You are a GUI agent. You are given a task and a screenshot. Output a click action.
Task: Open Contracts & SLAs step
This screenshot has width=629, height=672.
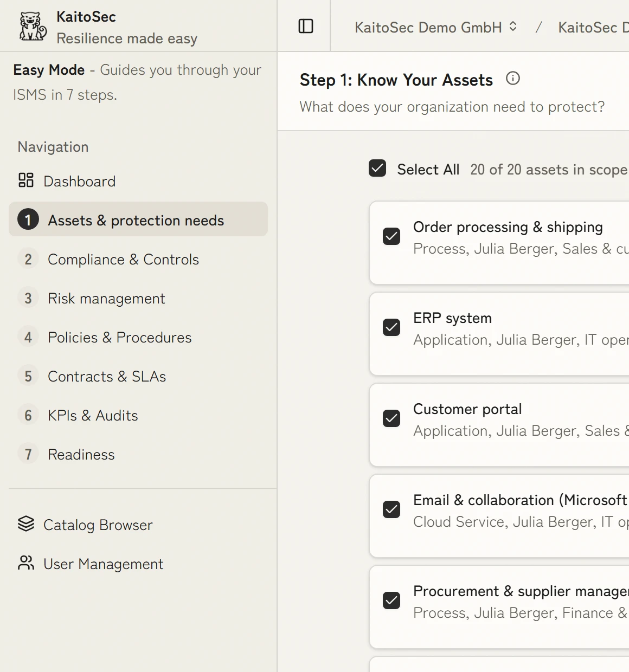click(x=138, y=376)
